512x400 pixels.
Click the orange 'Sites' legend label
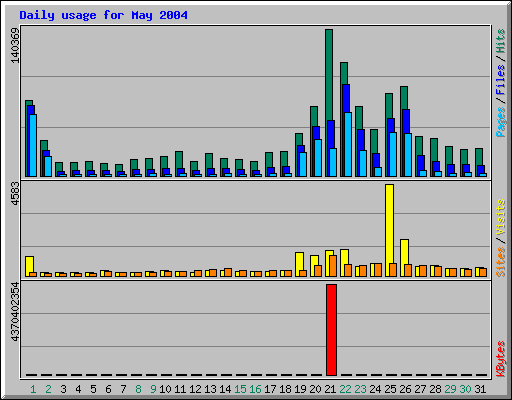[x=500, y=262]
